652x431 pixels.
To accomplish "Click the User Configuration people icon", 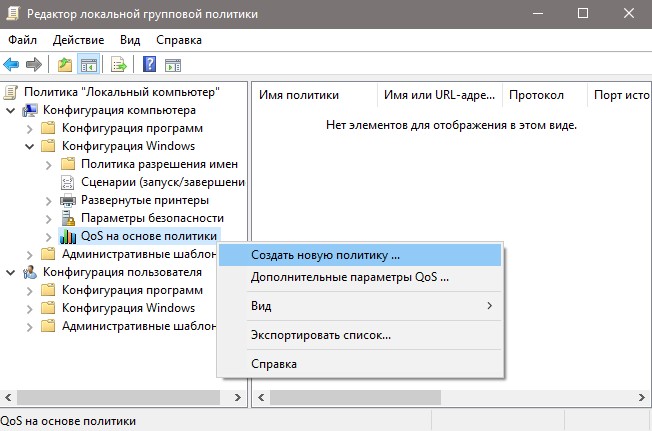I will (x=30, y=272).
